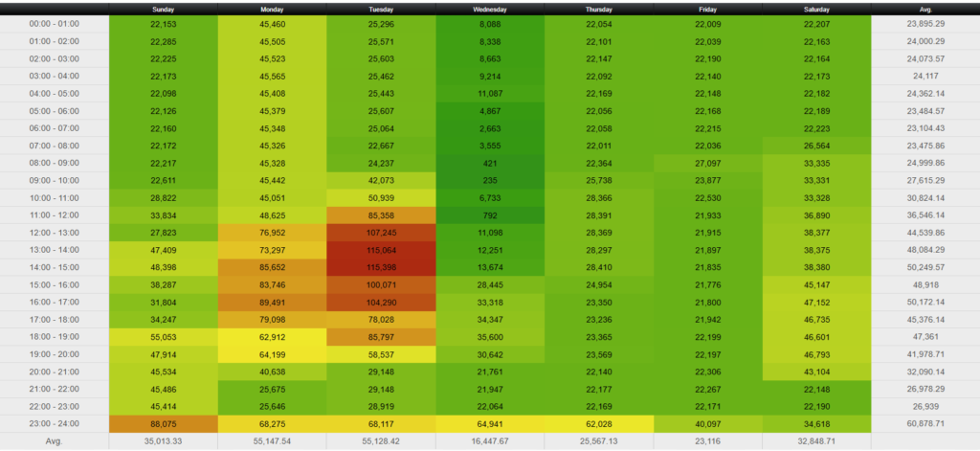Click the Tuesday peak cell 115,398
This screenshot has width=980, height=451.
coord(381,267)
